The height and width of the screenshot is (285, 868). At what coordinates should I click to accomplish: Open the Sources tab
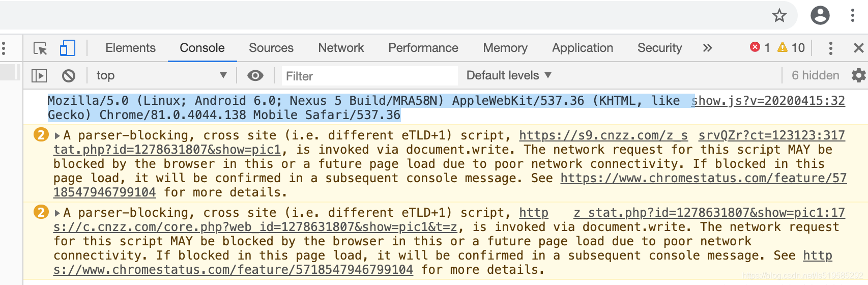271,48
